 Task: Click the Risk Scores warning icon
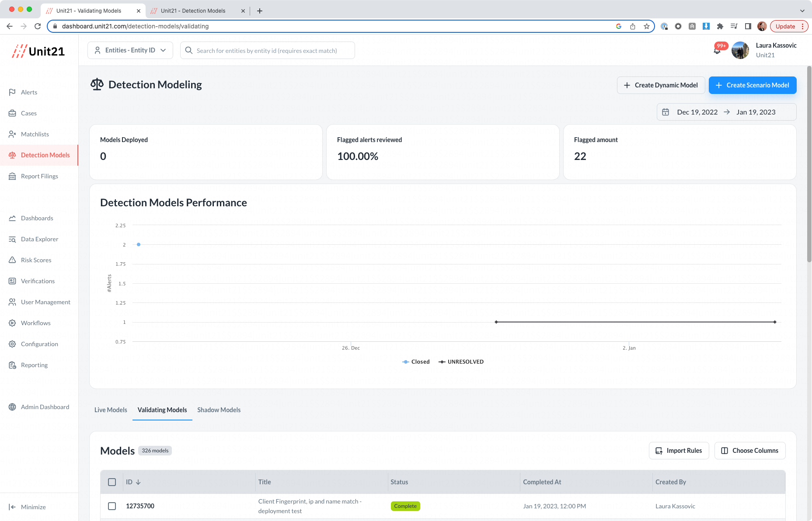point(12,260)
